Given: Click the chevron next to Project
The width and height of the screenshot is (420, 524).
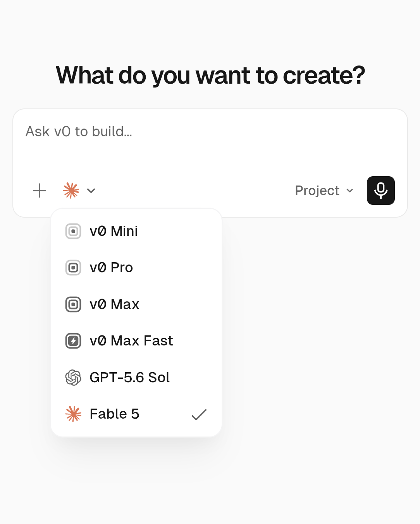Looking at the screenshot, I should coord(350,191).
